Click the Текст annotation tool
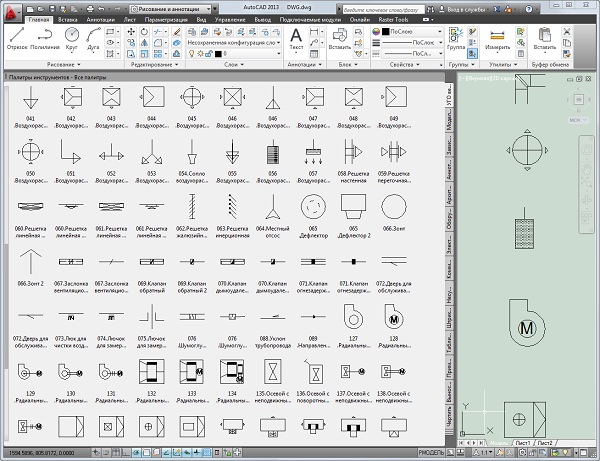 click(296, 37)
